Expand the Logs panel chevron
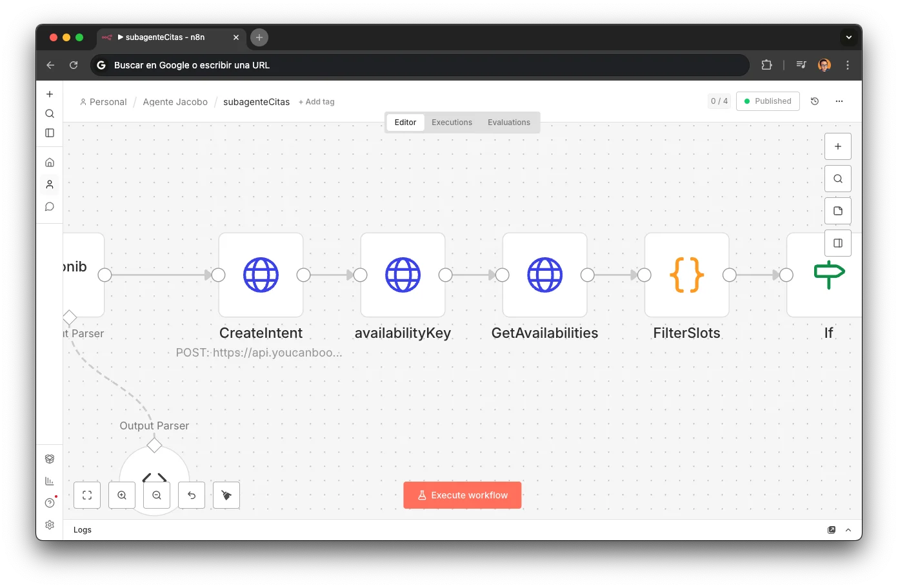The image size is (898, 588). coord(848,529)
